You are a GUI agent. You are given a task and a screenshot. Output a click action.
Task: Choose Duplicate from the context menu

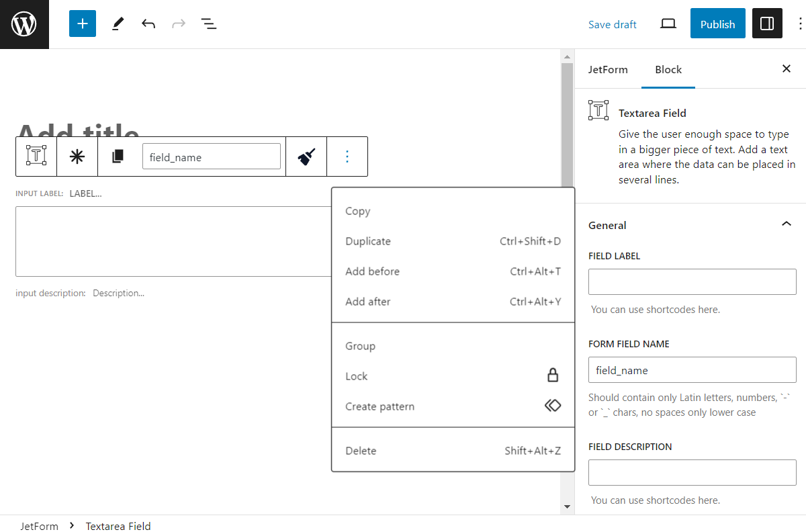pyautogui.click(x=367, y=241)
